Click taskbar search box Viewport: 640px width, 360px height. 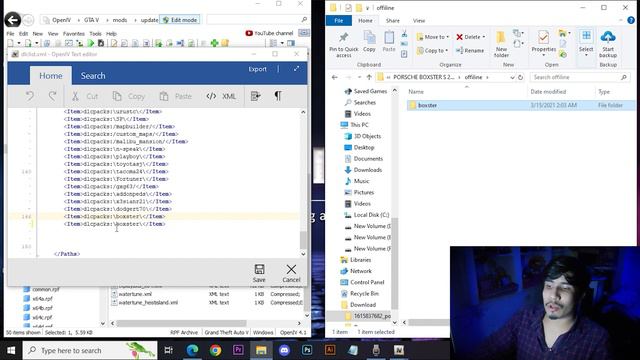tap(90, 350)
